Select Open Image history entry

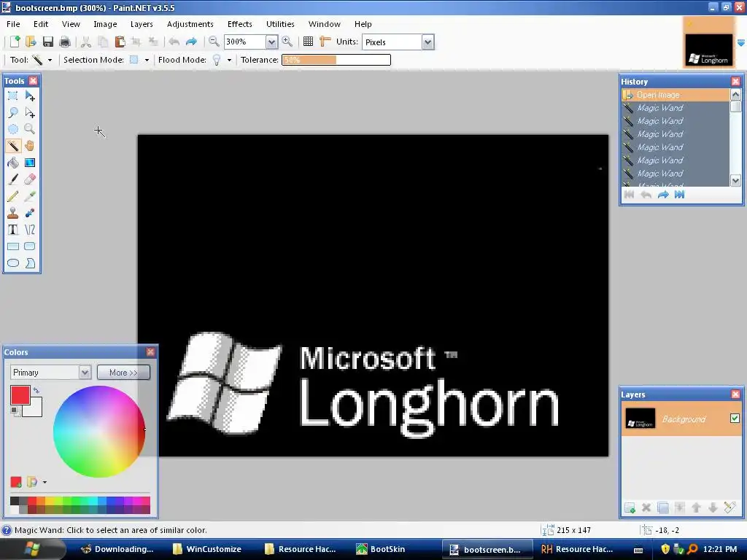pos(676,95)
